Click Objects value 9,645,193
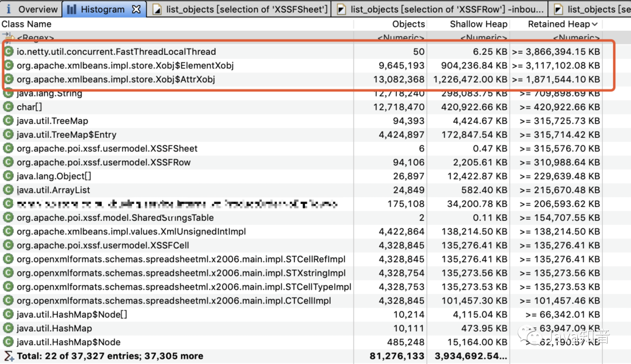The image size is (631, 364). click(401, 65)
